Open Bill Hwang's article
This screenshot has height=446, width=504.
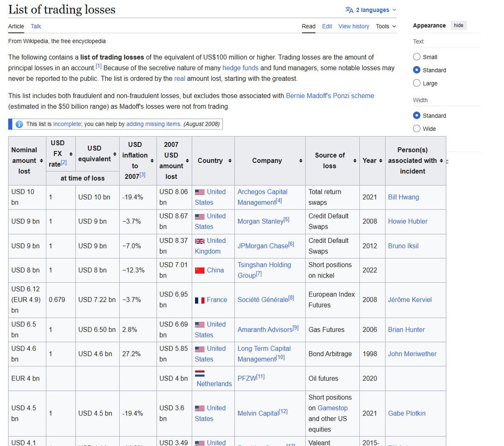pyautogui.click(x=404, y=197)
